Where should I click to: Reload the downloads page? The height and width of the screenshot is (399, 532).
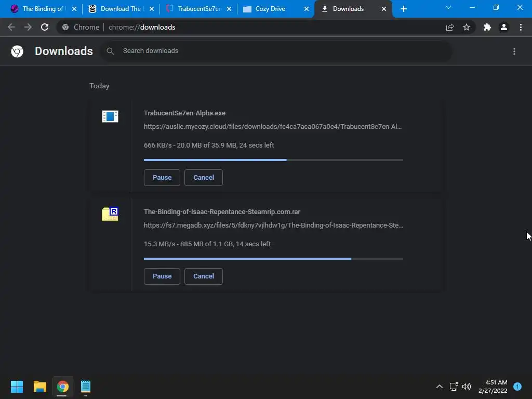click(45, 27)
